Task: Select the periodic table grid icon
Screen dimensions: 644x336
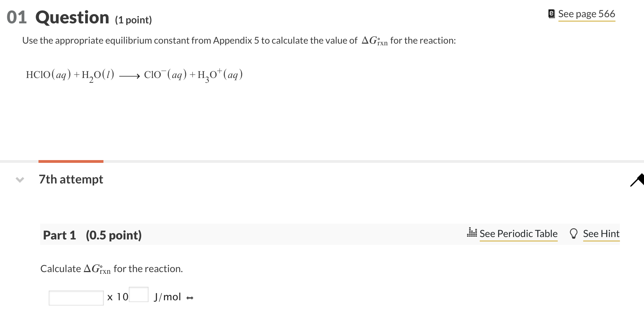Action: coord(472,233)
